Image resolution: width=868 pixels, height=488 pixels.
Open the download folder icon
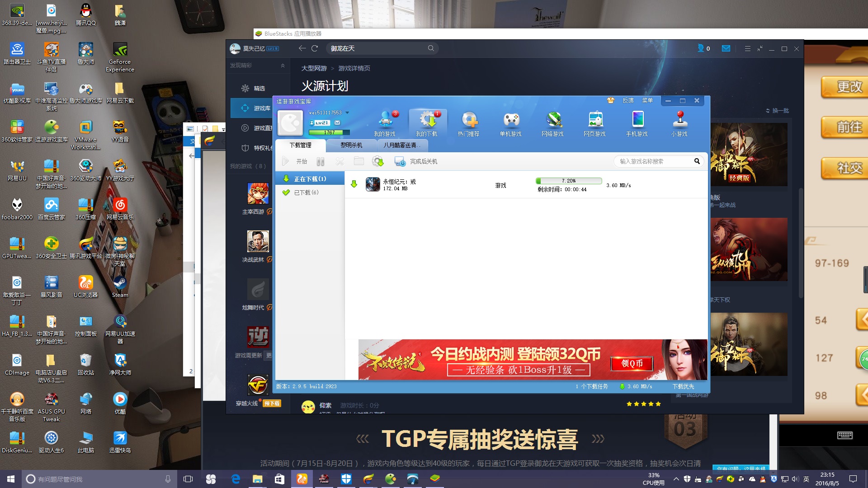(x=359, y=161)
